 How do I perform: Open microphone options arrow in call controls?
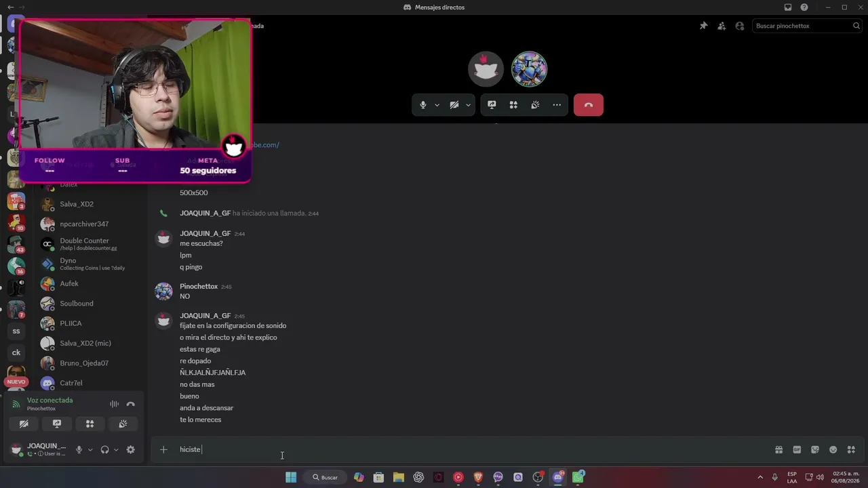tap(437, 105)
